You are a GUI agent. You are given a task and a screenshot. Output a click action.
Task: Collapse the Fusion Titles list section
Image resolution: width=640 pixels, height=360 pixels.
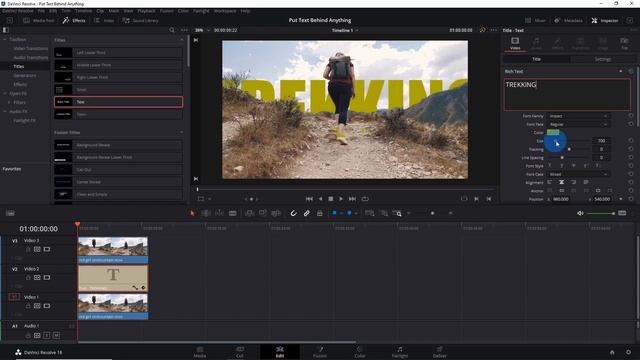coord(182,132)
